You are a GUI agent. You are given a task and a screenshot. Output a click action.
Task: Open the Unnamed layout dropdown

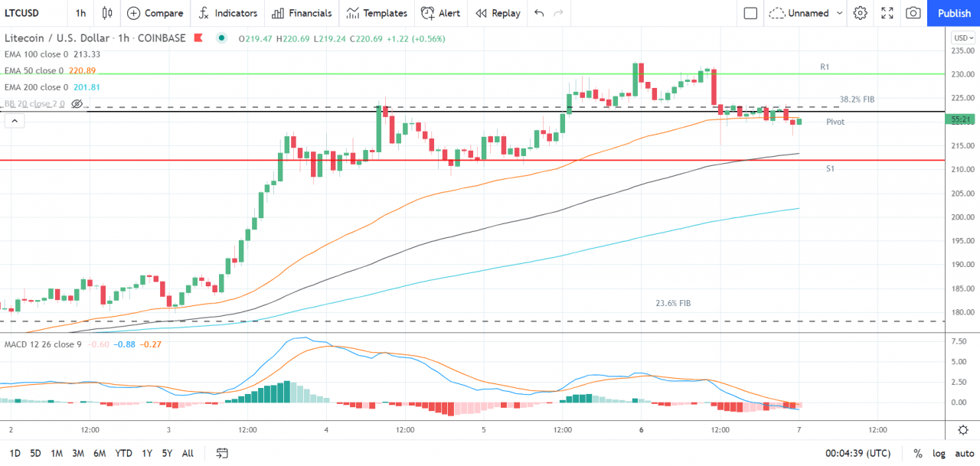coord(805,13)
